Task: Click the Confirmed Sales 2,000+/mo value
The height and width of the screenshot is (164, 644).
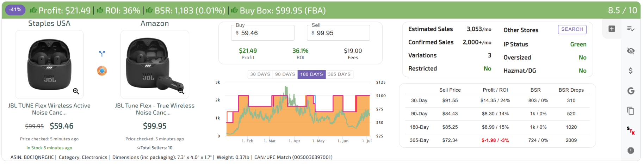Action: coord(477,42)
